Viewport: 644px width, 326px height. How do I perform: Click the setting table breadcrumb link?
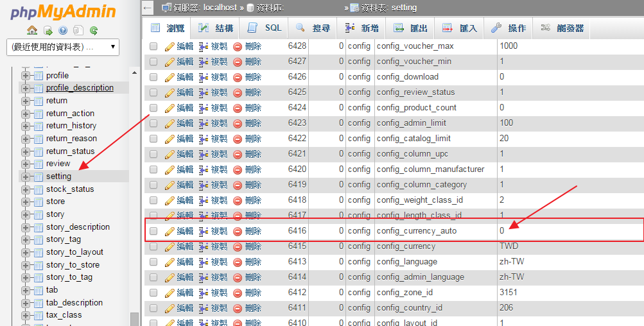click(x=388, y=8)
